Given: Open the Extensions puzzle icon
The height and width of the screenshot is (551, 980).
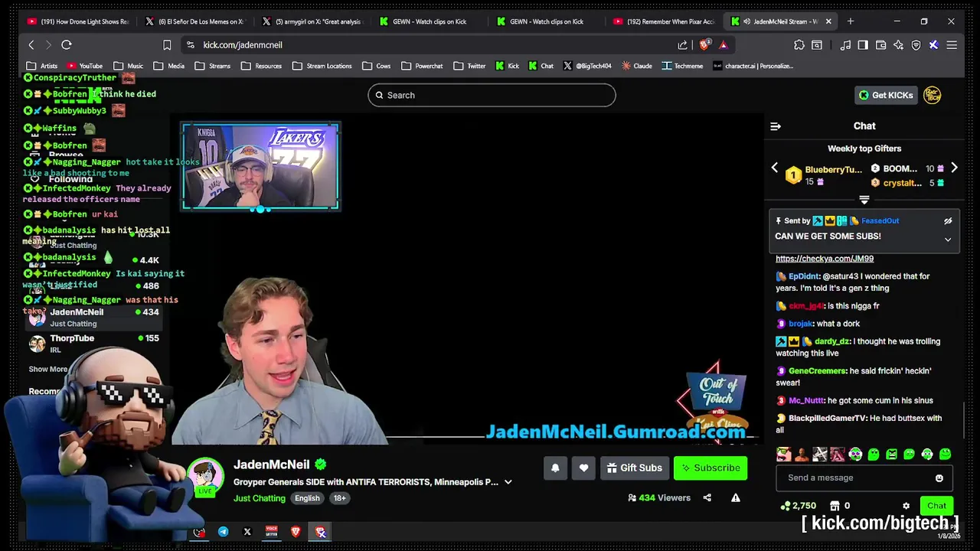Looking at the screenshot, I should [799, 45].
